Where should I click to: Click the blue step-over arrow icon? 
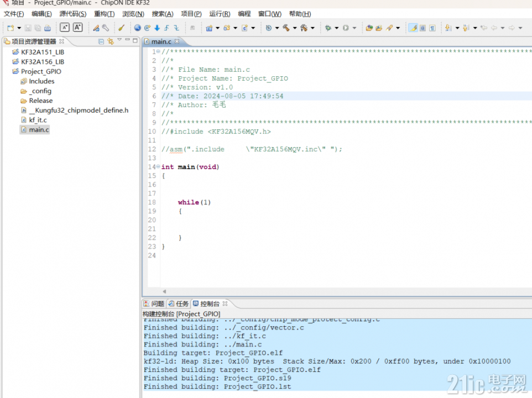[x=166, y=28]
